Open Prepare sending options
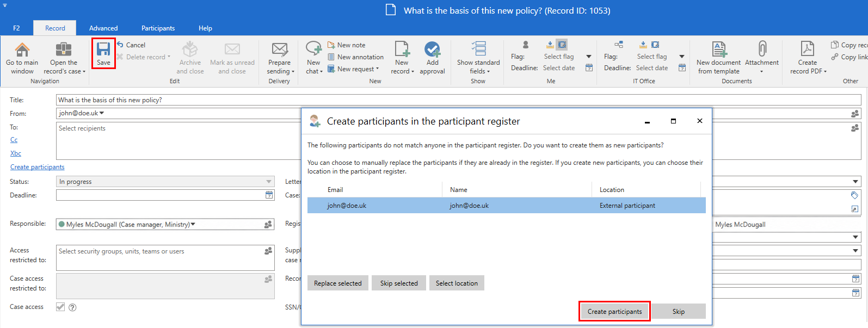 [281, 58]
